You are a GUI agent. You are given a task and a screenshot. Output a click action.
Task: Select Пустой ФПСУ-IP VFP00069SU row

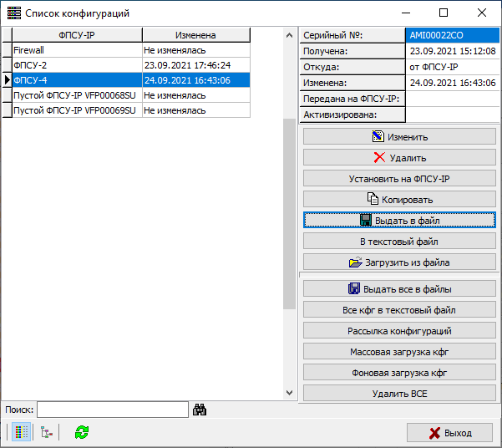77,110
